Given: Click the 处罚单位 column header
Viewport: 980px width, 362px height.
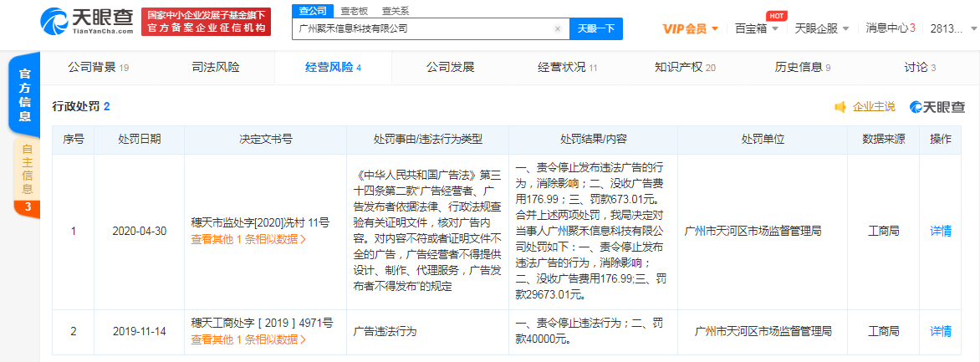Looking at the screenshot, I should pyautogui.click(x=763, y=140).
